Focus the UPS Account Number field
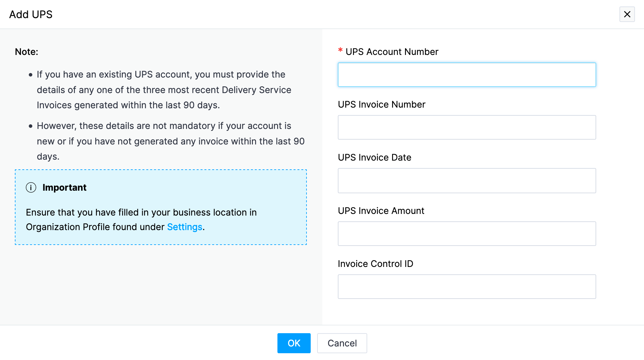 pos(467,75)
